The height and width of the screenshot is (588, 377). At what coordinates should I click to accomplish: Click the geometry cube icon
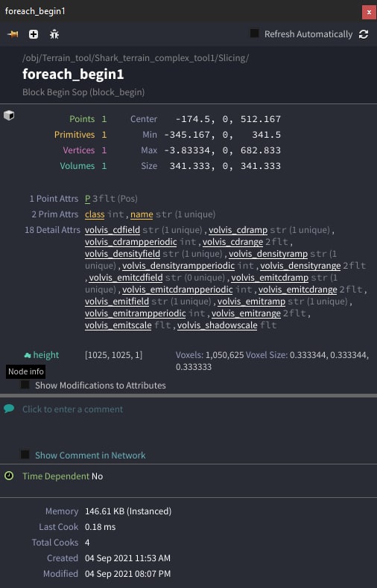point(9,115)
